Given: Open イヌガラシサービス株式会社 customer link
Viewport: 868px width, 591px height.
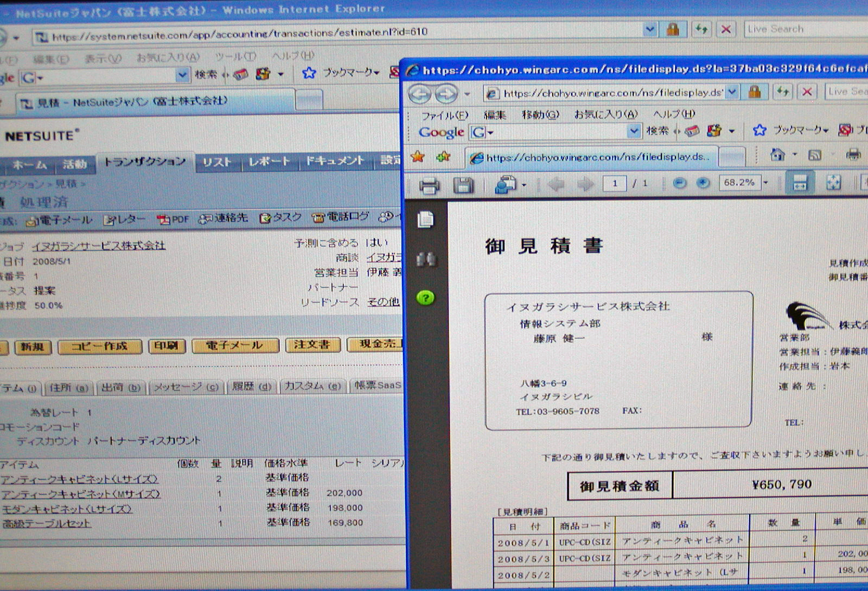Looking at the screenshot, I should (x=98, y=246).
